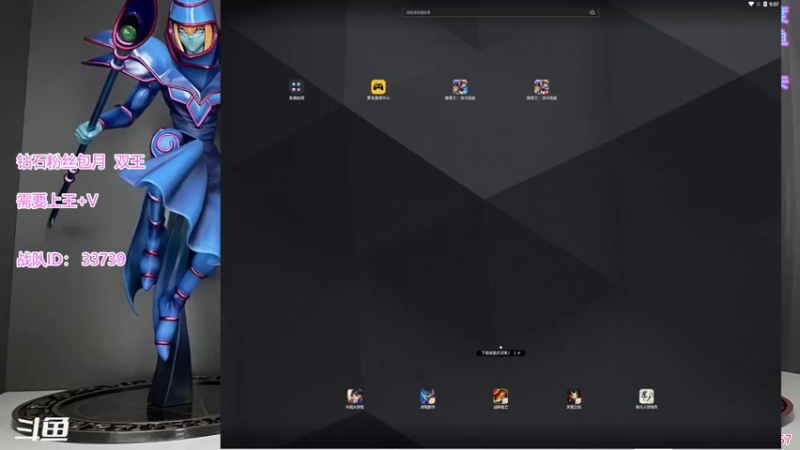Click the home screen page indicator dot
Image resolution: width=800 pixels, height=450 pixels.
click(x=501, y=347)
